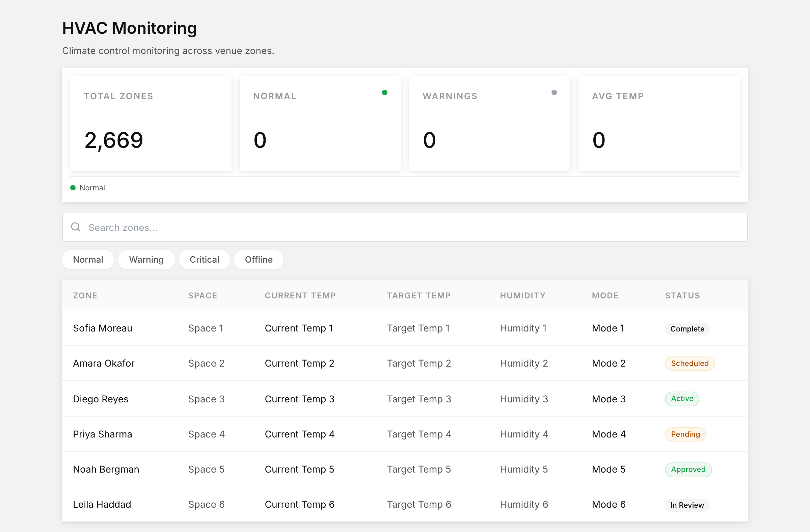Filter by Normal status chip
Screen dimensions: 810x532
[x=88, y=260]
